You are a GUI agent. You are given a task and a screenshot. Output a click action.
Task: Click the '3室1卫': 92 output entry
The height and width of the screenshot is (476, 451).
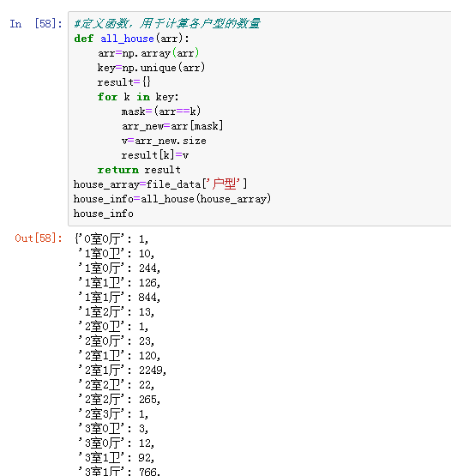[117, 458]
